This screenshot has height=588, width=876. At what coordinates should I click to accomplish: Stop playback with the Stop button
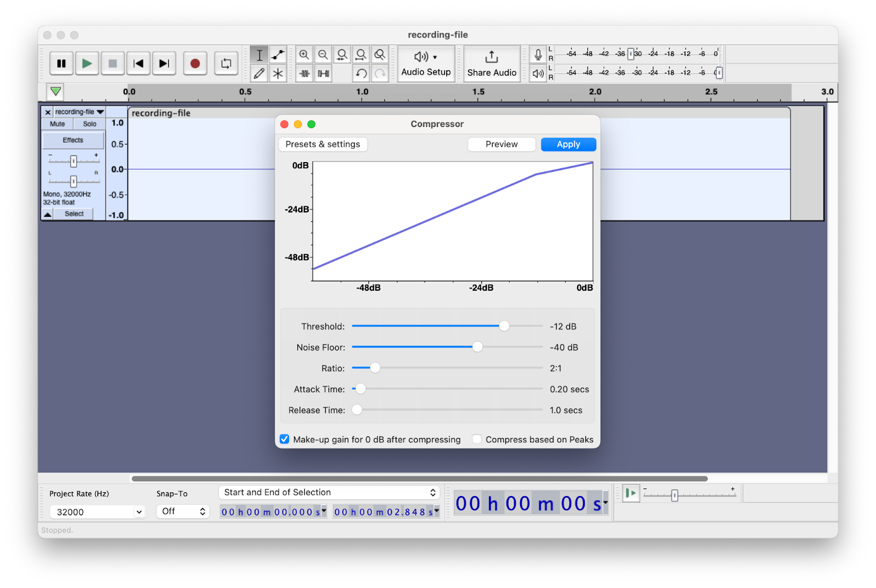click(x=112, y=64)
